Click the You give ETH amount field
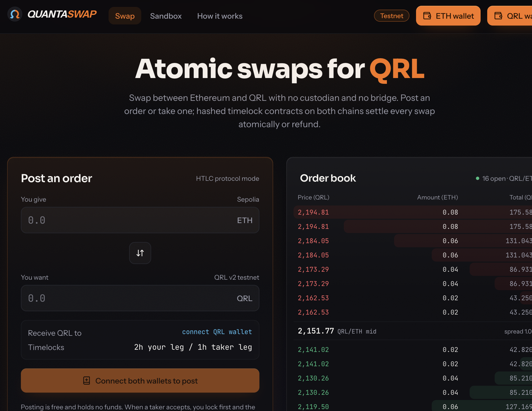The width and height of the screenshot is (532, 411). (140, 220)
